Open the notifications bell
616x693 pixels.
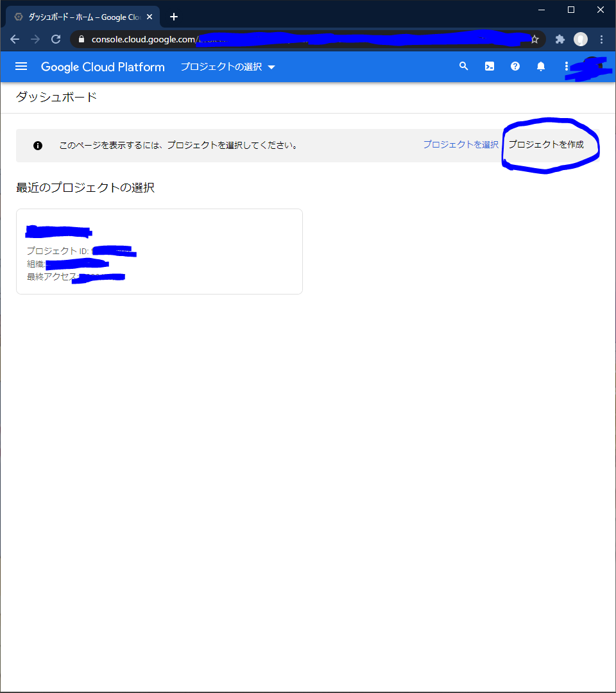click(x=540, y=66)
